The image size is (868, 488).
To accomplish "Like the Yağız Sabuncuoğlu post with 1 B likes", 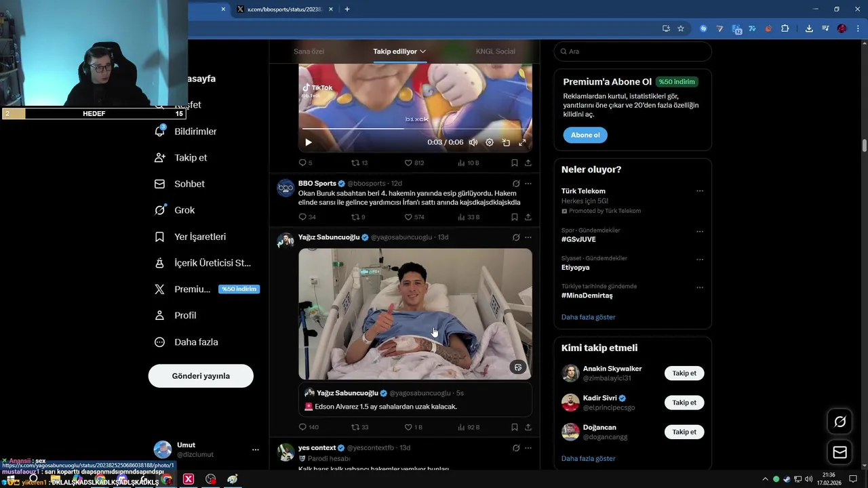I will coord(413,427).
